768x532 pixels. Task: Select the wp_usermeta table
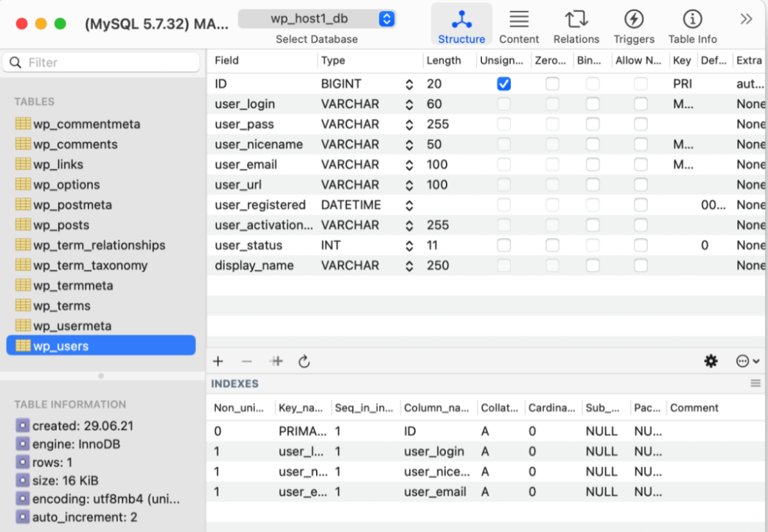click(x=101, y=326)
